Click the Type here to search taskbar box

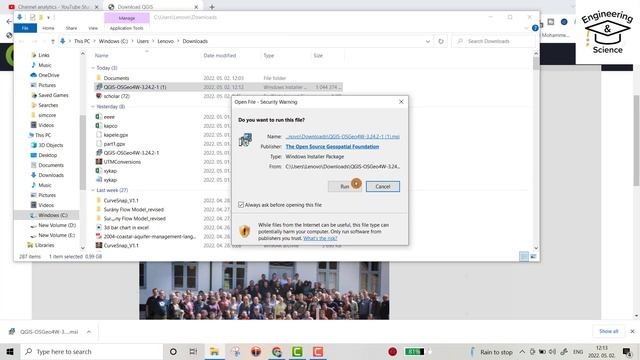pos(91,351)
